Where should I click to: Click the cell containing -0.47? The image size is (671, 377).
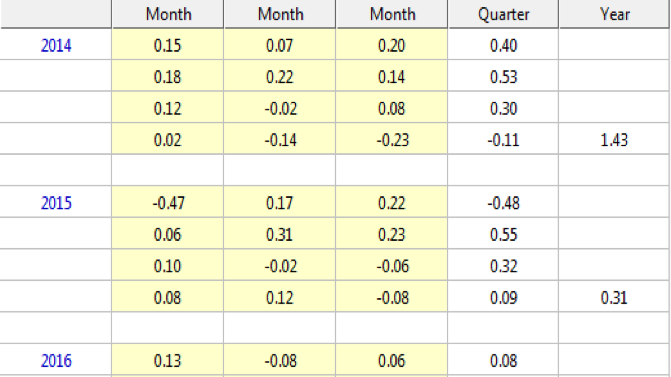[168, 202]
